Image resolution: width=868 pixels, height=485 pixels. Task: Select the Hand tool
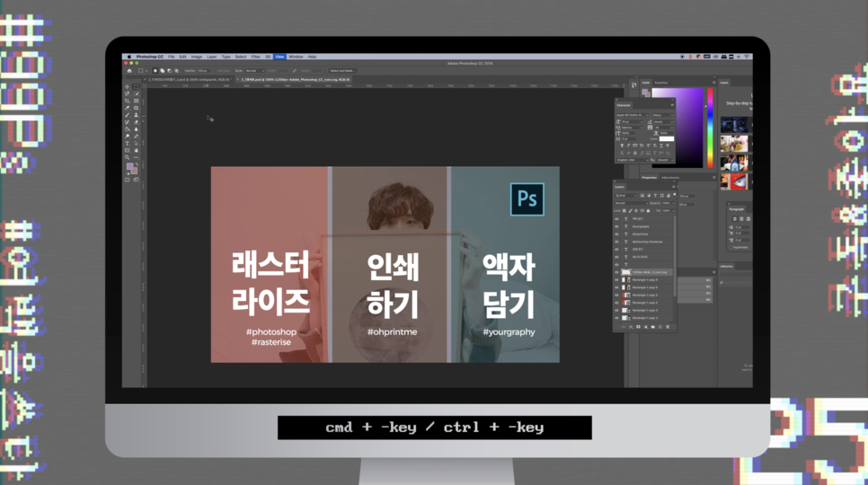tap(137, 150)
